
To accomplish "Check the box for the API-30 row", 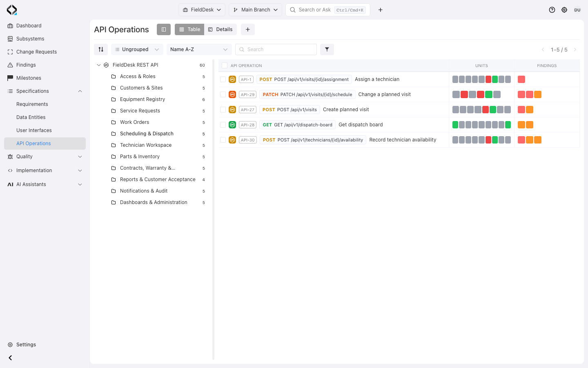I will point(223,140).
